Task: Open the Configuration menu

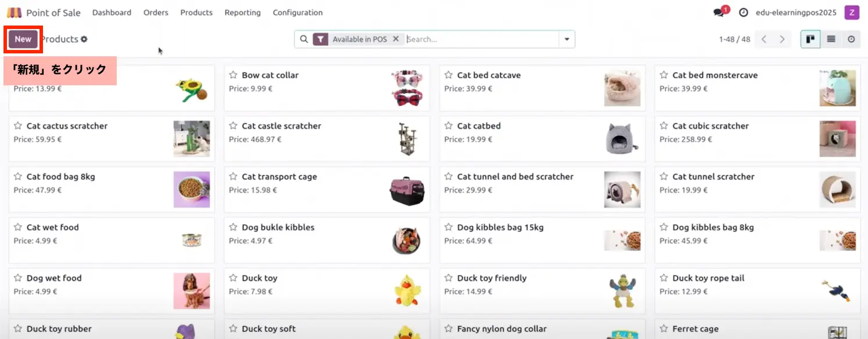Action: [297, 13]
